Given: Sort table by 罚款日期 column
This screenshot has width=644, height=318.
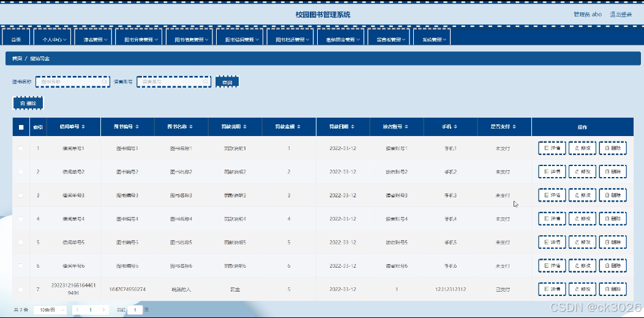Looking at the screenshot, I should pos(353,127).
